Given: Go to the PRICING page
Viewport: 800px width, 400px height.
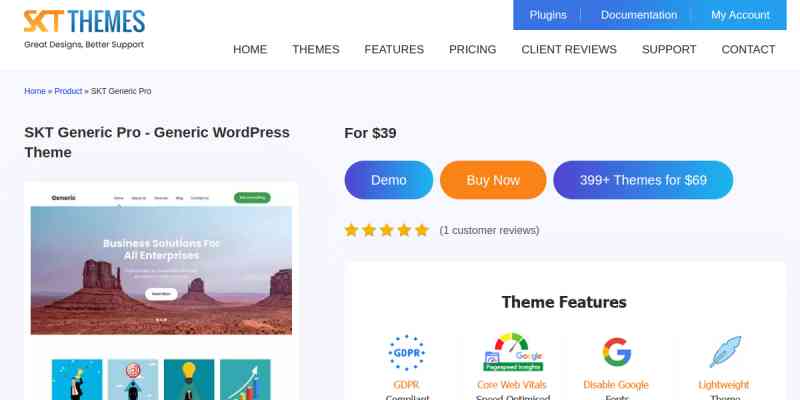Looking at the screenshot, I should pyautogui.click(x=472, y=49).
